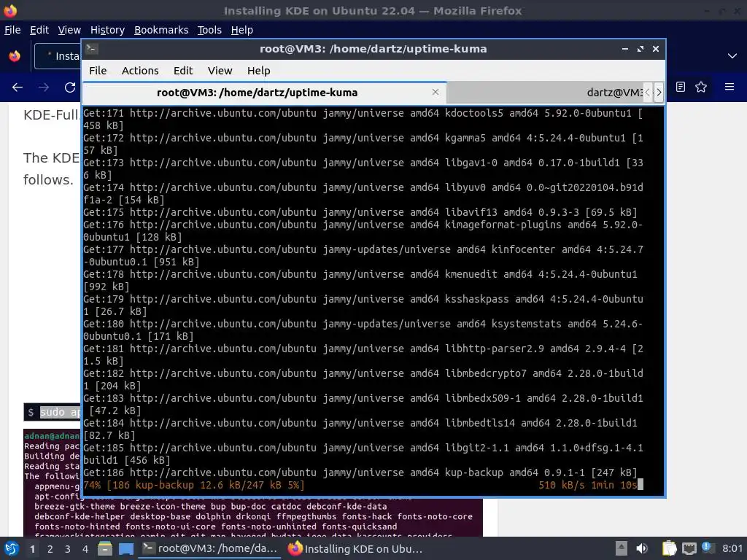Screen dimensions: 747x560
Task: Open Firefox File menu
Action: pyautogui.click(x=12, y=30)
